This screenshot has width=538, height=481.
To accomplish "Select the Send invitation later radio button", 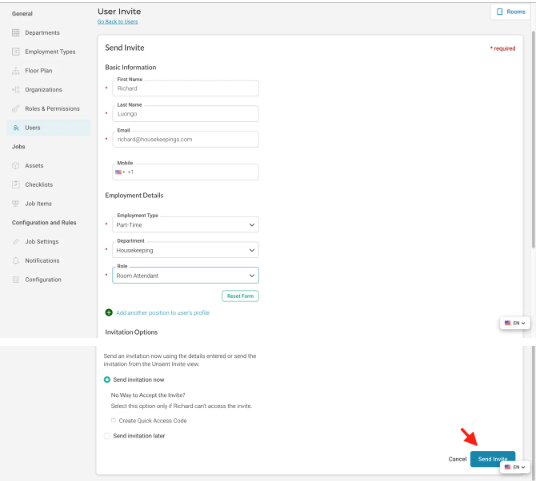I will 107,436.
